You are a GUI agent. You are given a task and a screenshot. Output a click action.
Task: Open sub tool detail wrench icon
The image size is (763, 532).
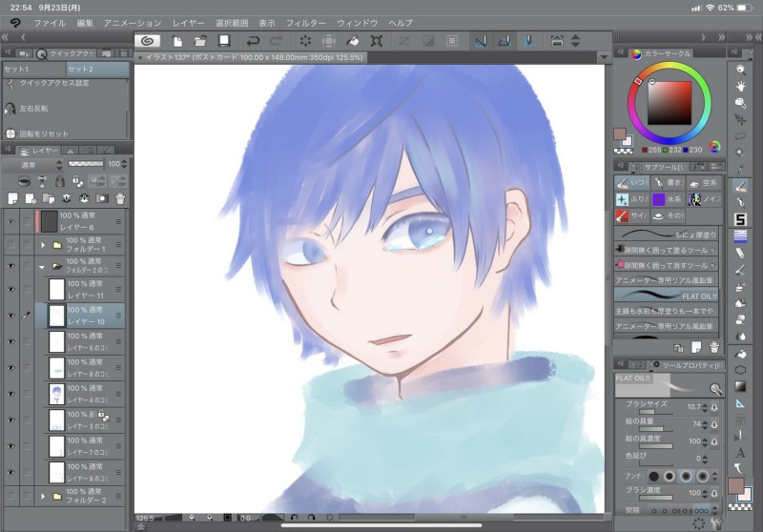pos(717,523)
